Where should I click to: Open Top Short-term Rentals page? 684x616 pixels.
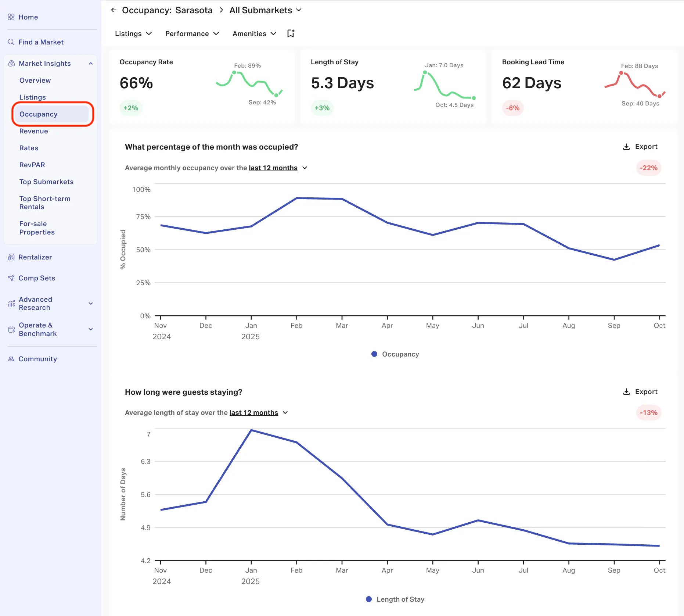[44, 203]
